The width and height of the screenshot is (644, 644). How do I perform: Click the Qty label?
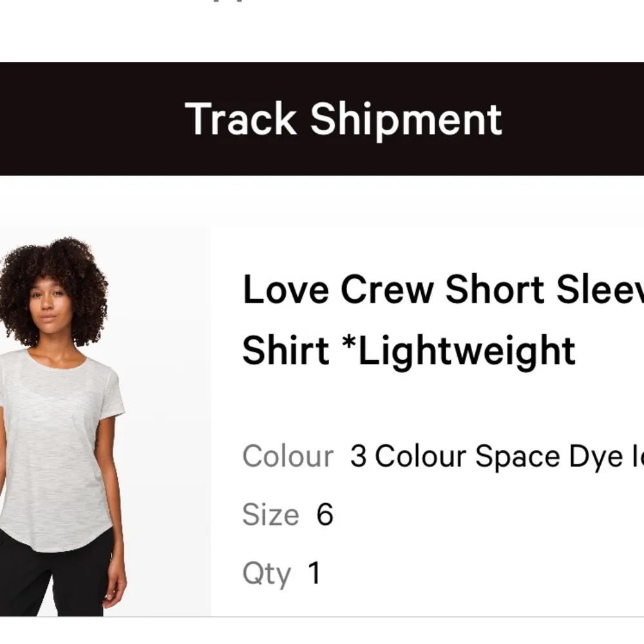click(x=268, y=573)
